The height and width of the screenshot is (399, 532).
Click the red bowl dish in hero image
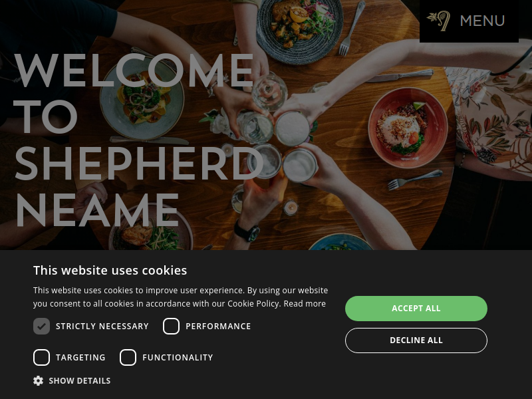(408, 127)
